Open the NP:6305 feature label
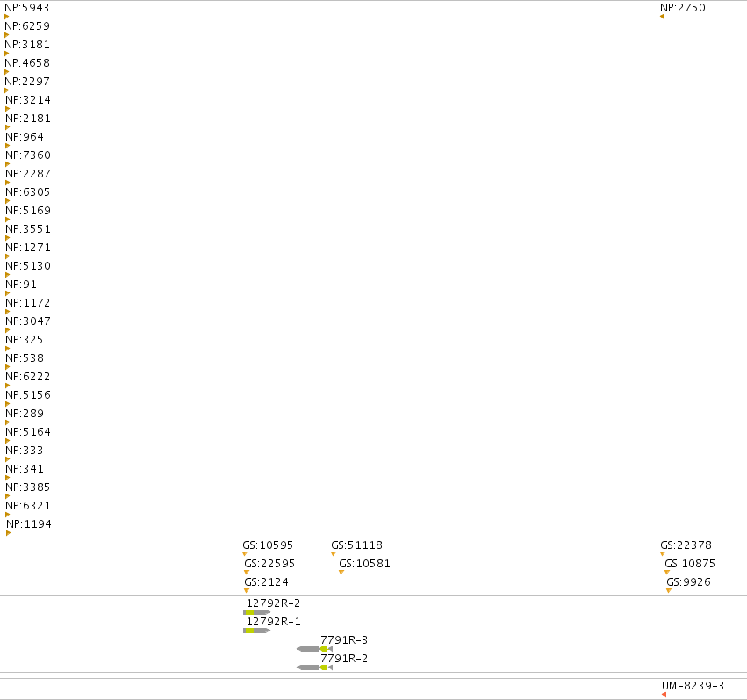Viewport: 747px width, 700px height. click(x=27, y=192)
